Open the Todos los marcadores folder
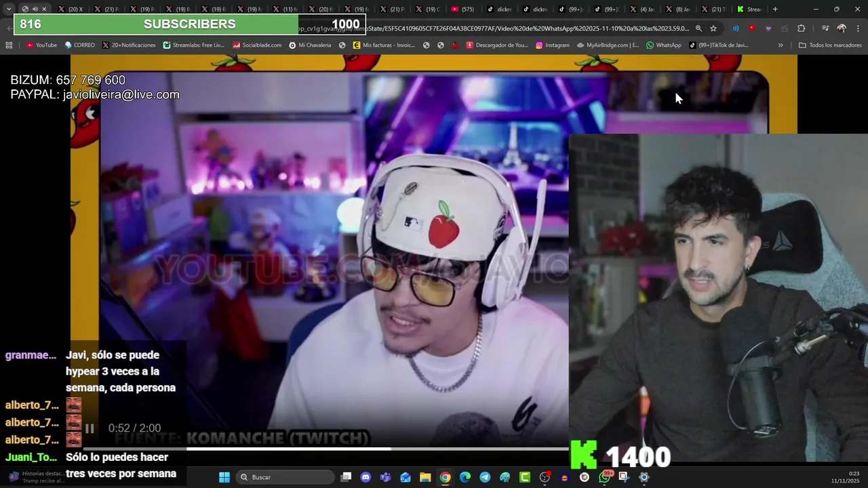 click(x=830, y=45)
